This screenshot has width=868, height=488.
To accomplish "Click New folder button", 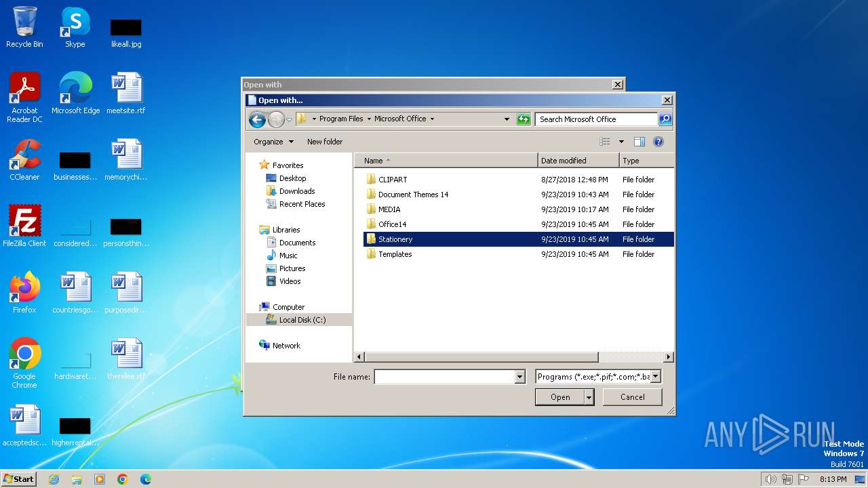I will click(x=325, y=142).
